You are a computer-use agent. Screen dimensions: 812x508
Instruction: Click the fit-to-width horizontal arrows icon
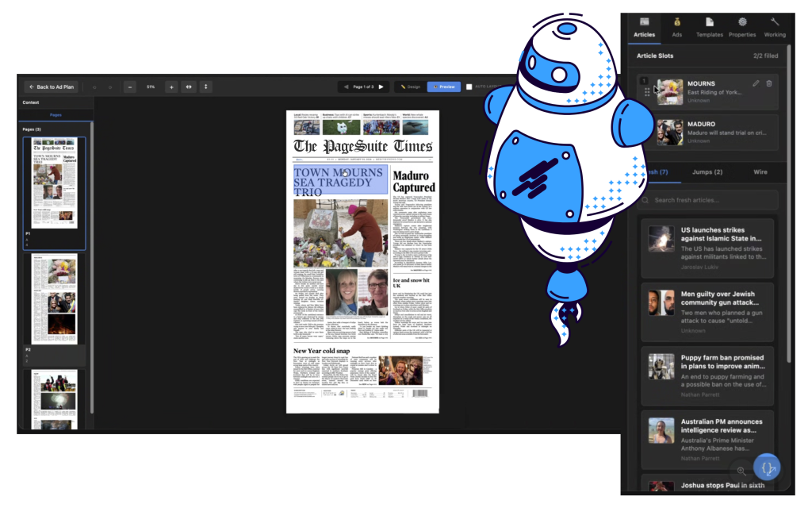pyautogui.click(x=189, y=87)
